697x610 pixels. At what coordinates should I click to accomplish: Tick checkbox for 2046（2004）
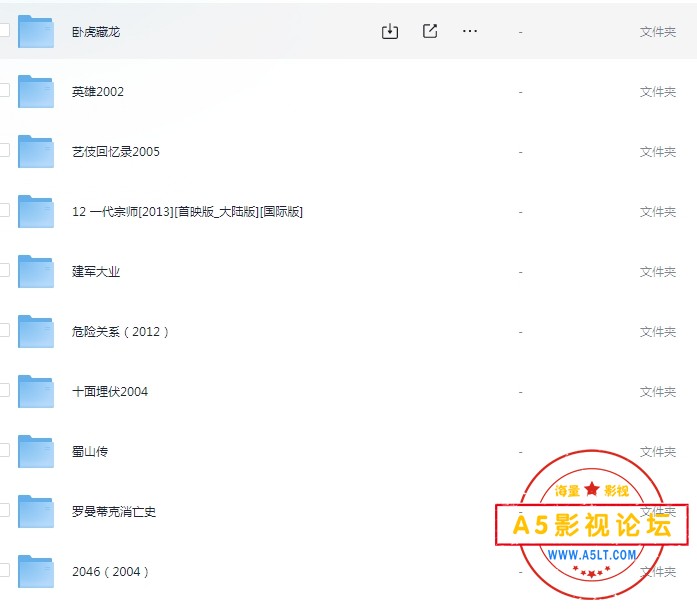pyautogui.click(x=4, y=570)
